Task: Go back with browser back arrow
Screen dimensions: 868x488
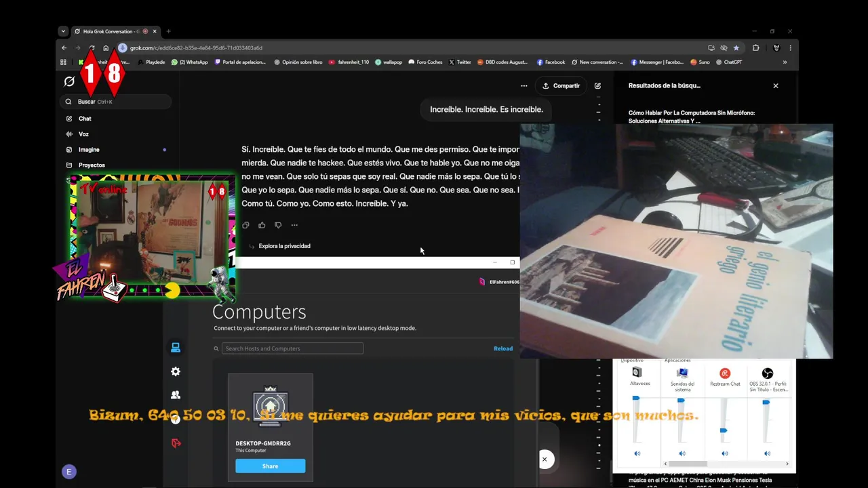Action: click(64, 48)
